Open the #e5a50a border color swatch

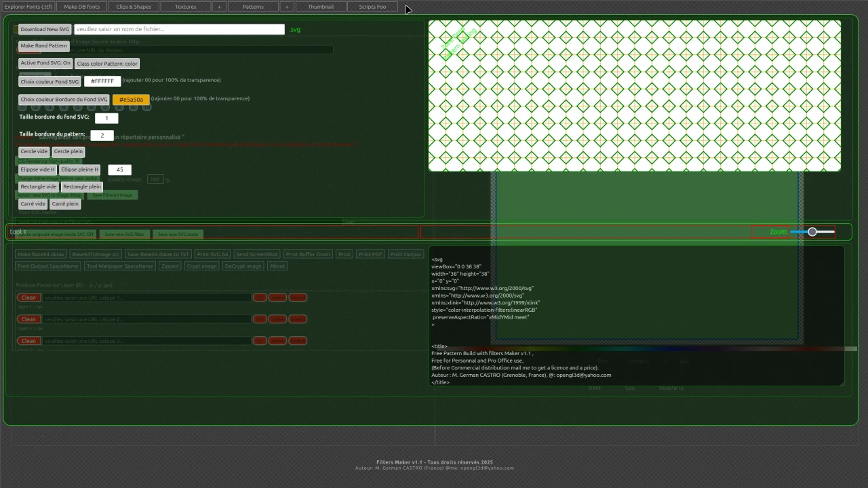point(131,99)
